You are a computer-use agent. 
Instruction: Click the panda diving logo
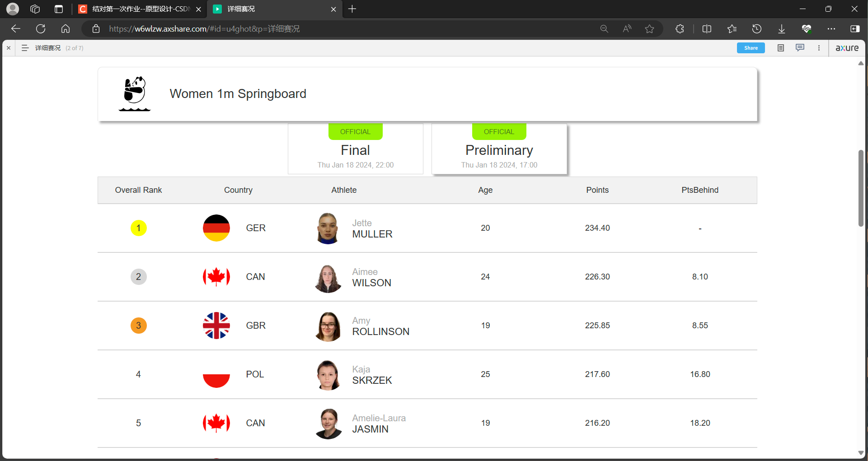tap(135, 93)
